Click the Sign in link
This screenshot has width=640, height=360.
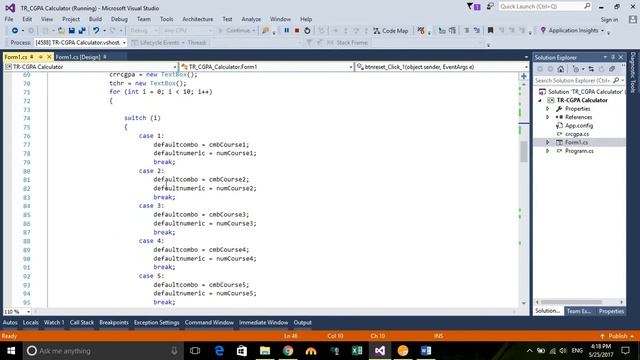point(609,20)
